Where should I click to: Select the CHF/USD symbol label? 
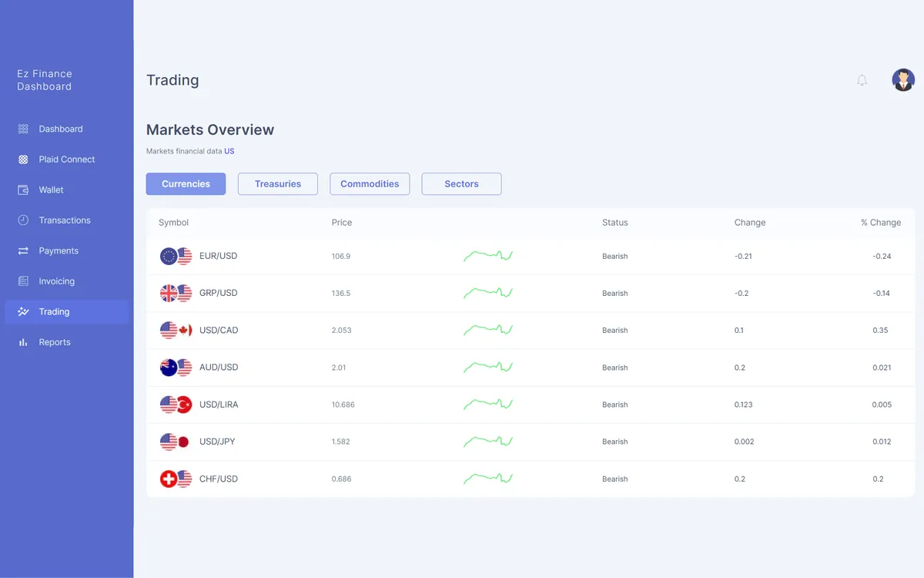pyautogui.click(x=219, y=479)
